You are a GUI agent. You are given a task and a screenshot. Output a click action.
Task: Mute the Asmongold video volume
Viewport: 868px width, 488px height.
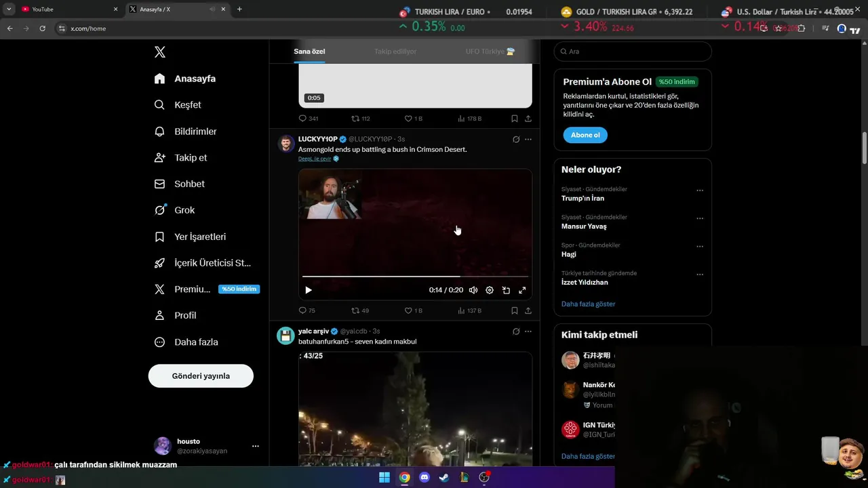tap(473, 290)
